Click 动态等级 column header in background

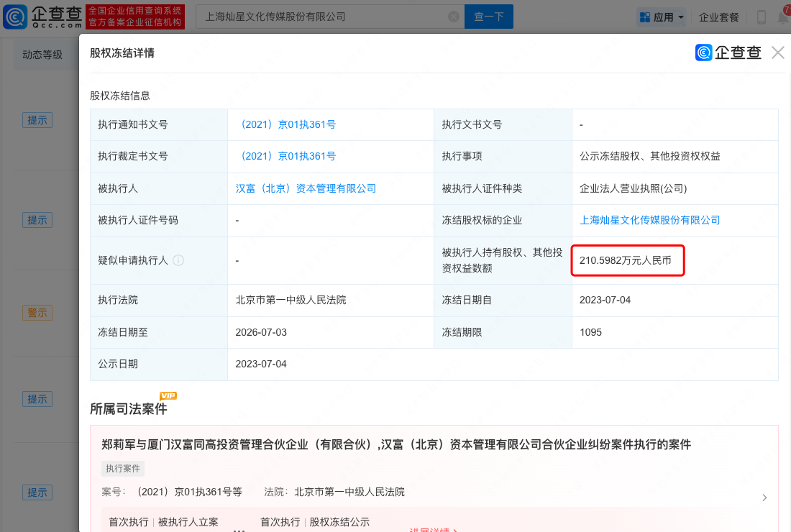(42, 55)
